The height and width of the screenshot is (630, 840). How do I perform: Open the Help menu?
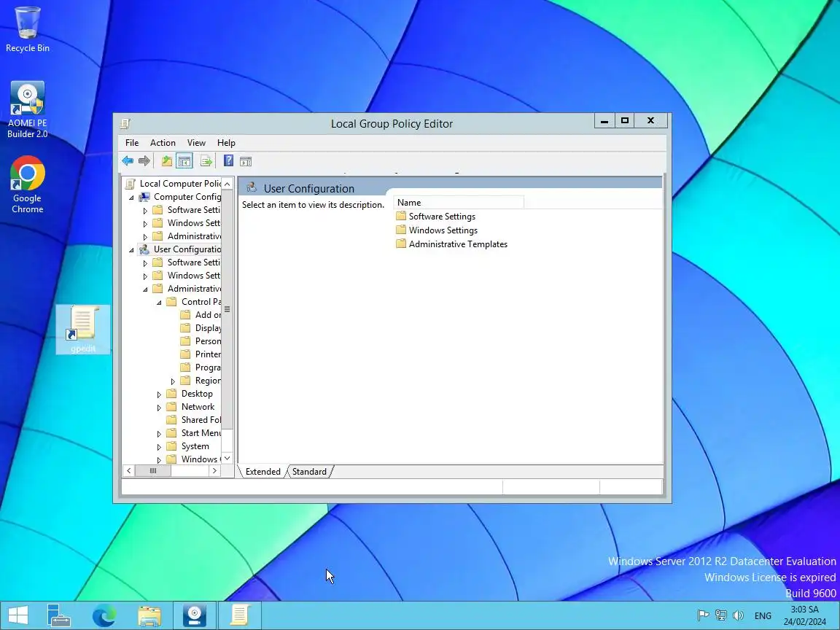click(226, 142)
